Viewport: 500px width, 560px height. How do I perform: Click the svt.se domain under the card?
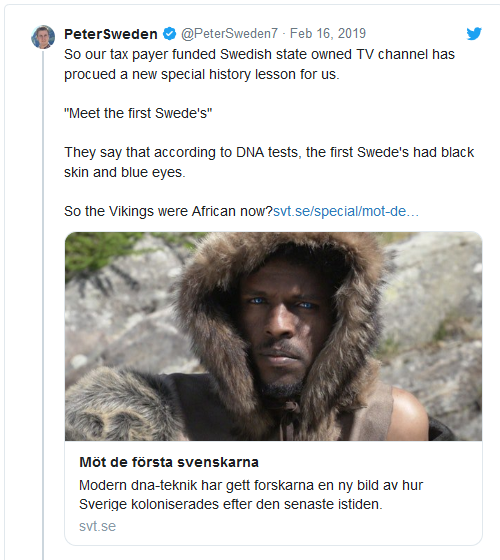[98, 526]
